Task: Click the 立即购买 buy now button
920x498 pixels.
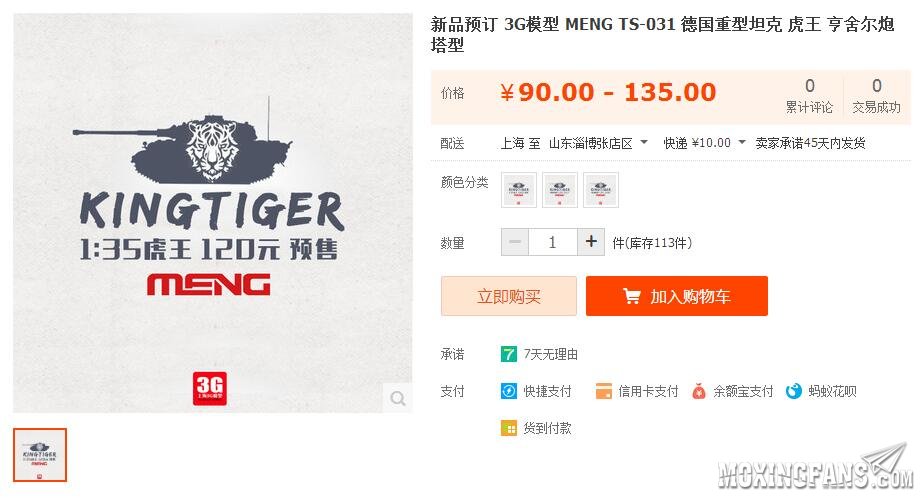Action: tap(509, 296)
